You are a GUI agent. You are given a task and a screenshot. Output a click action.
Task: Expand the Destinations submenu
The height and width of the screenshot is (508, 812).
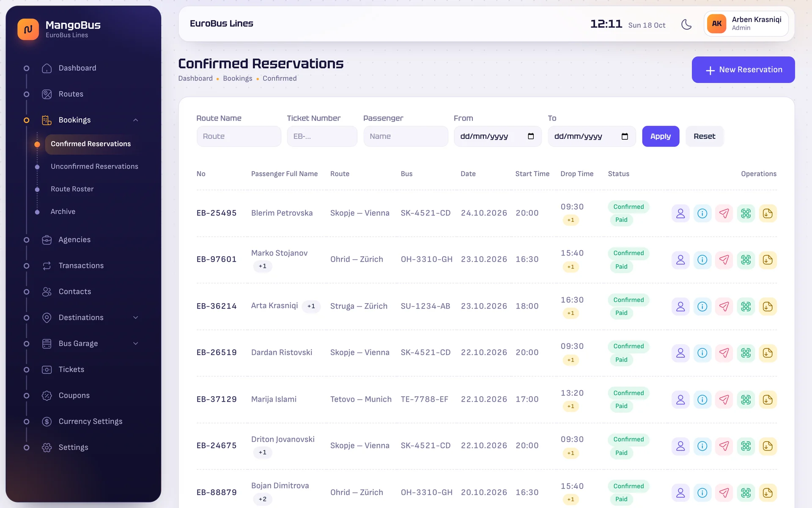coord(136,318)
